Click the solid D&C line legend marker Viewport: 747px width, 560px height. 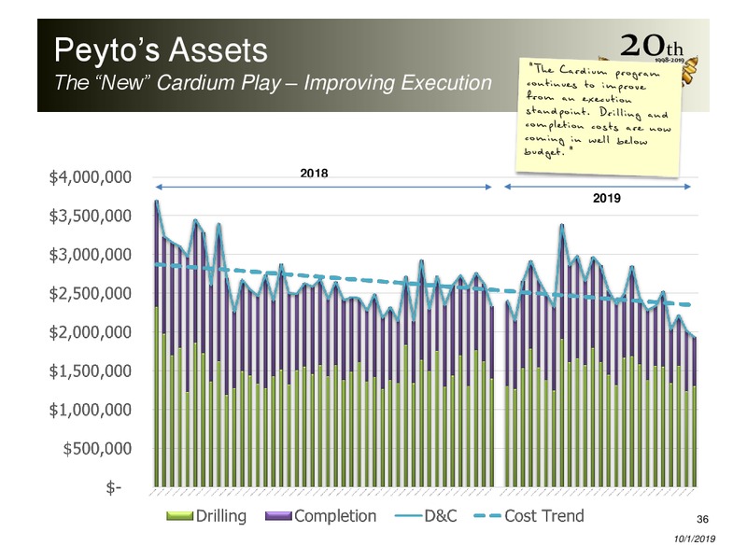point(408,516)
